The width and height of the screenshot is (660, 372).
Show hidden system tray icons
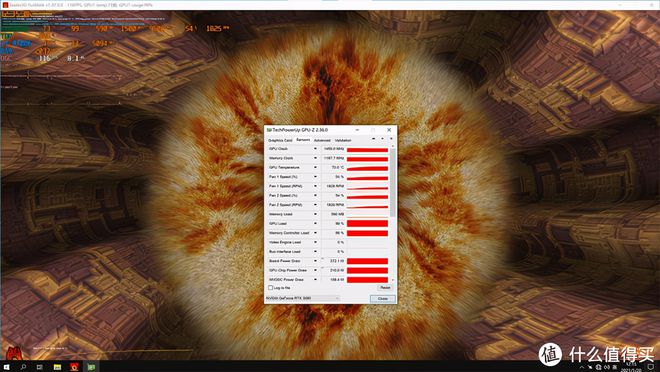click(x=582, y=367)
